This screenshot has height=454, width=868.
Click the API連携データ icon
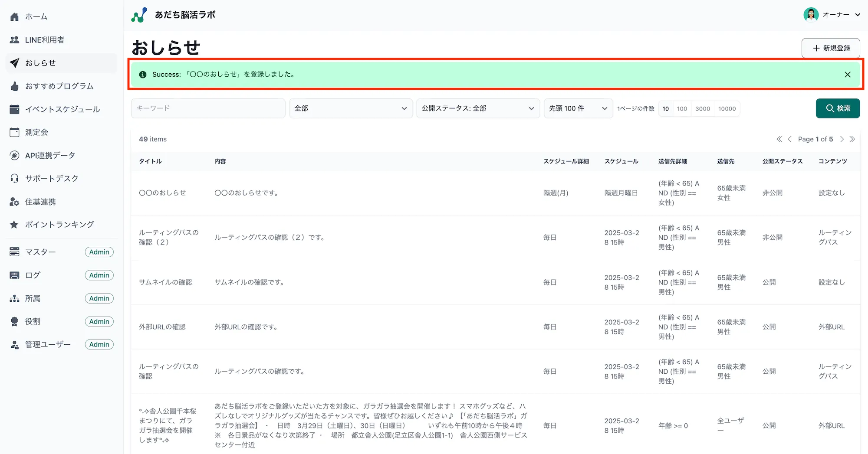tap(14, 155)
